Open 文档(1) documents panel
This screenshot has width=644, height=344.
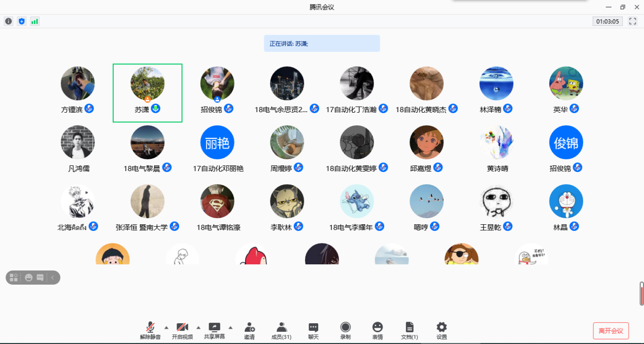point(410,330)
